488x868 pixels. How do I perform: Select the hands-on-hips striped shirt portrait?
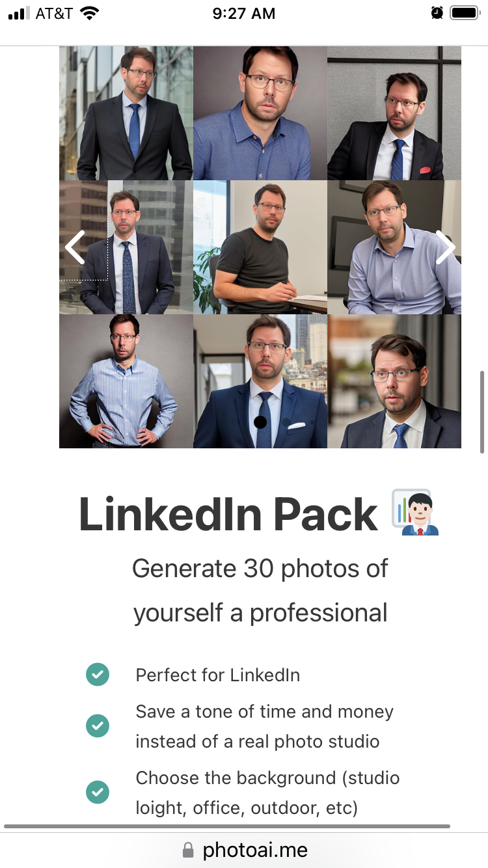pos(126,381)
